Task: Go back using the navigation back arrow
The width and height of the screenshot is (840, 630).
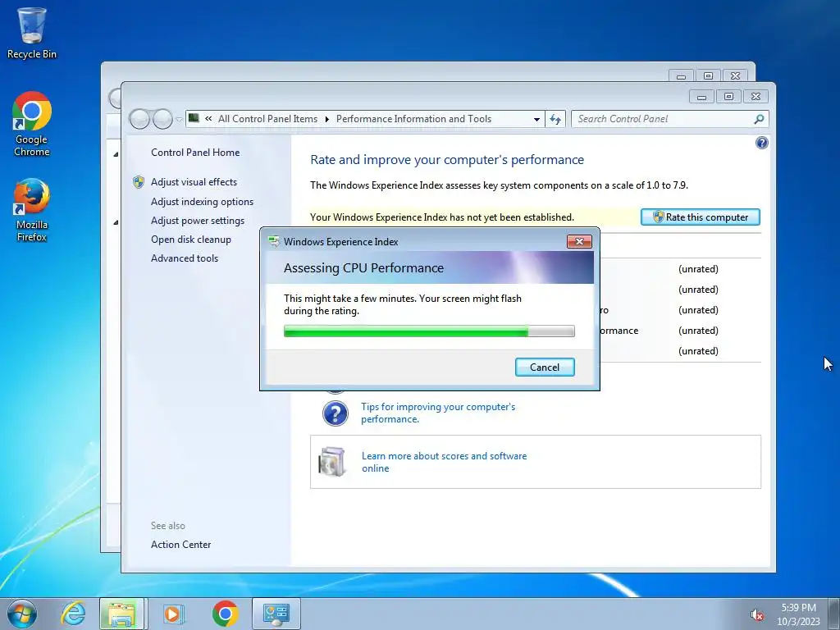Action: (139, 119)
